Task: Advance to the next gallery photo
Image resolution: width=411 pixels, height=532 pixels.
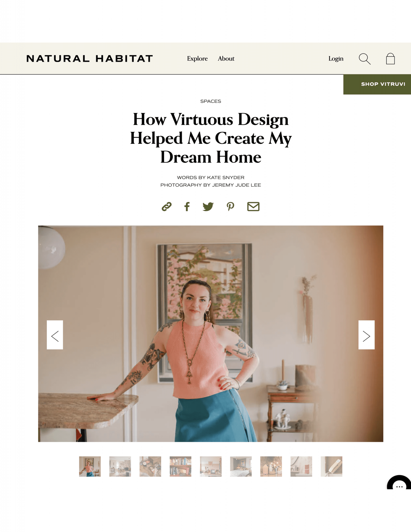Action: tap(366, 335)
